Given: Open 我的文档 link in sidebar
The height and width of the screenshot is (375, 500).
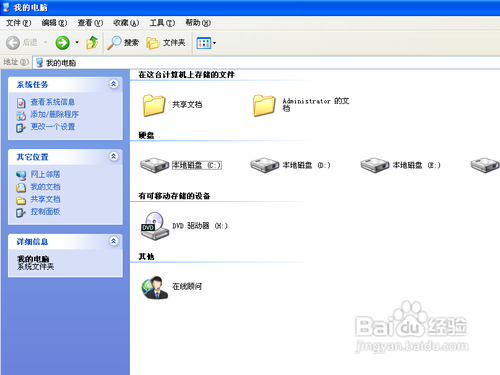Looking at the screenshot, I should pyautogui.click(x=45, y=187).
